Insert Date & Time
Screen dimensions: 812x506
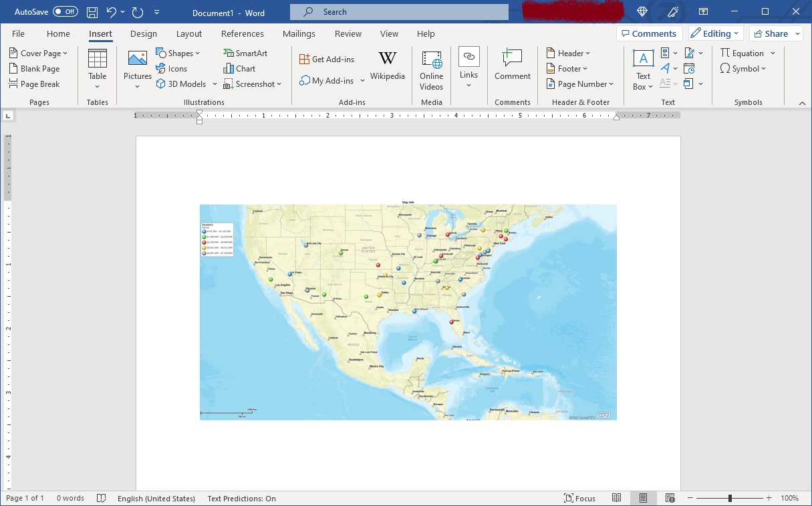[x=688, y=68]
